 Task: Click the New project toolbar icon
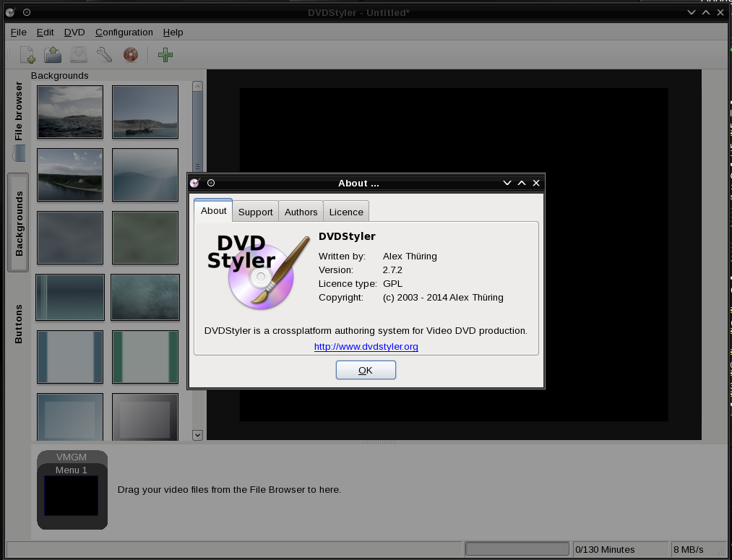[27, 55]
